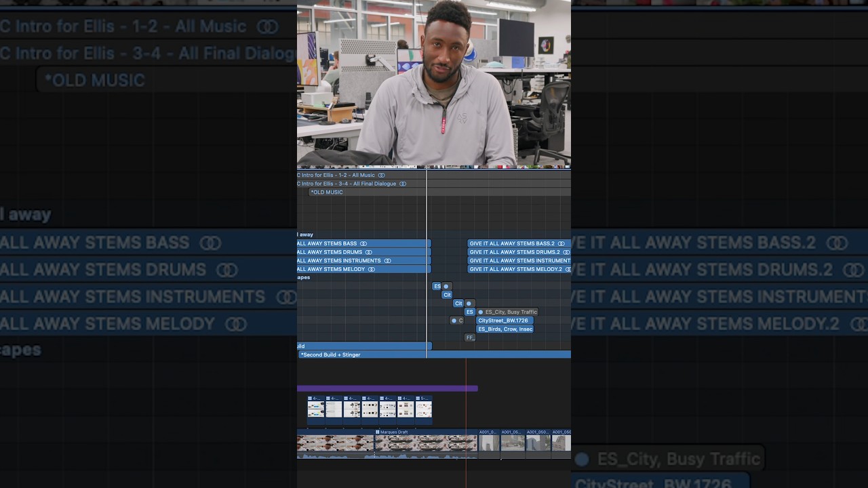Image resolution: width=868 pixels, height=488 pixels.
Task: Select GIVE IT ALL AWAY STEMS MELODY.2 clip
Action: 519,269
